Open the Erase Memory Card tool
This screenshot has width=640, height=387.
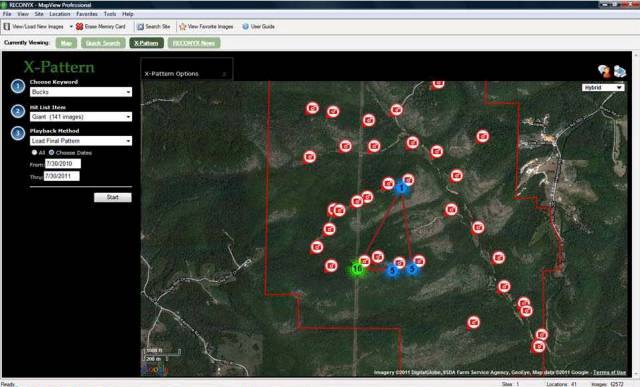click(x=101, y=27)
